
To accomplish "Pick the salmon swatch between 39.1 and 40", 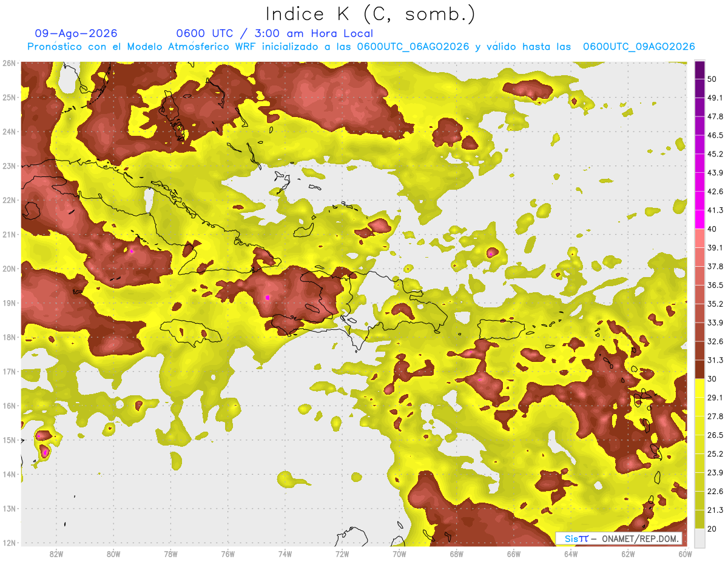I will pyautogui.click(x=700, y=238).
